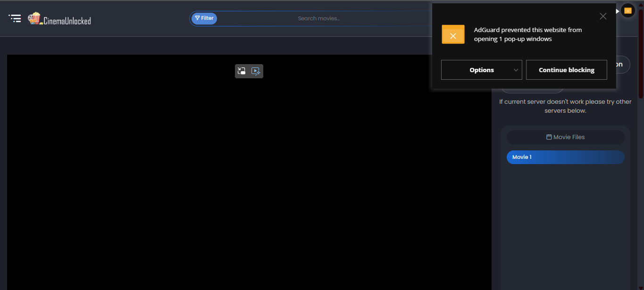The image size is (644, 290).
Task: Open the site menu from the top-left
Action: click(x=15, y=18)
